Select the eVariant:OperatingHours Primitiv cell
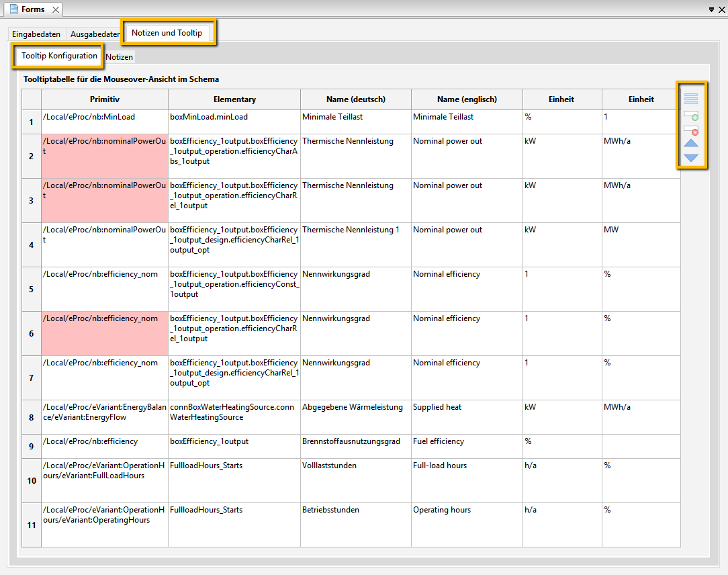This screenshot has height=575, width=728. [x=105, y=525]
